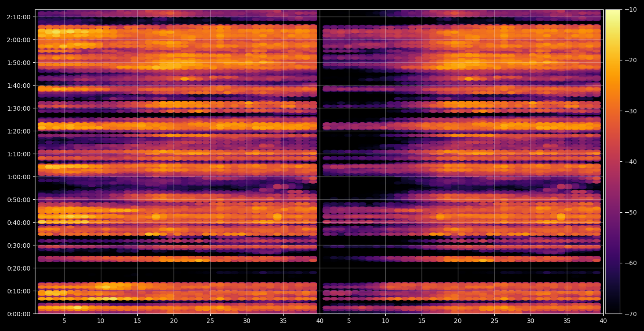Click the 0:00:00 time axis label

[x=19, y=314]
